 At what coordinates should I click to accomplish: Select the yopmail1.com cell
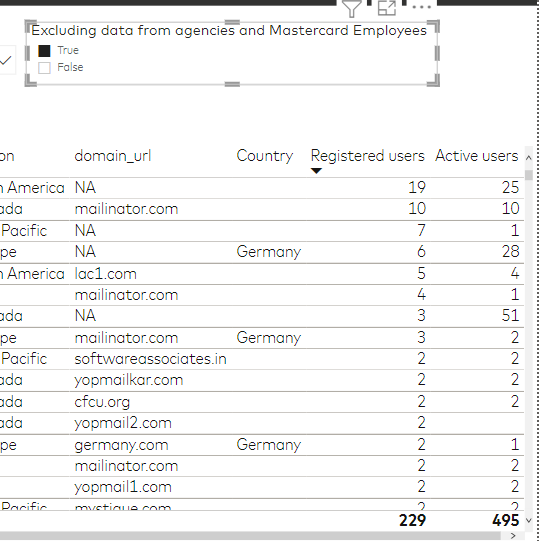123,487
